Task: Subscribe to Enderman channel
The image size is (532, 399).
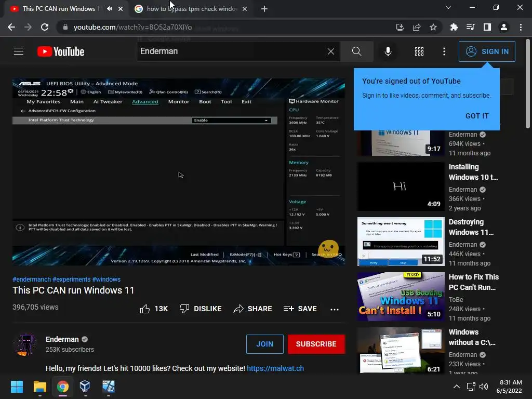Action: point(316,344)
